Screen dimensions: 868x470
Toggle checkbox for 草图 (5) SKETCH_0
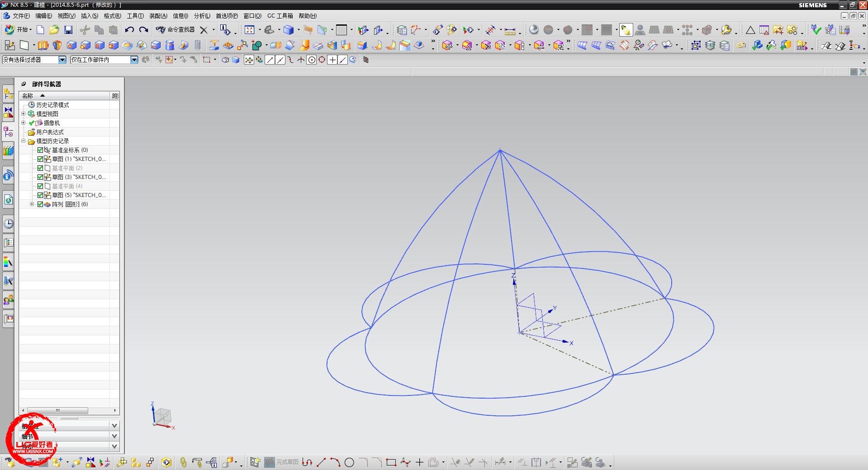(x=40, y=195)
